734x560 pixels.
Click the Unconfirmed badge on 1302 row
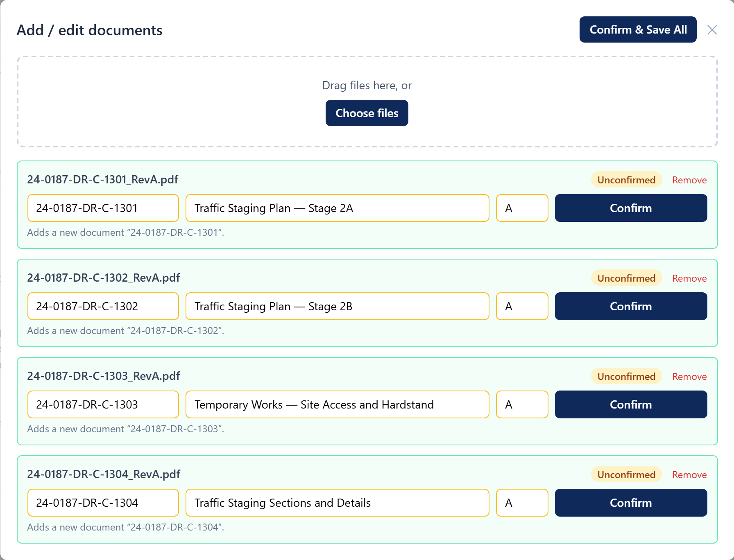click(626, 278)
